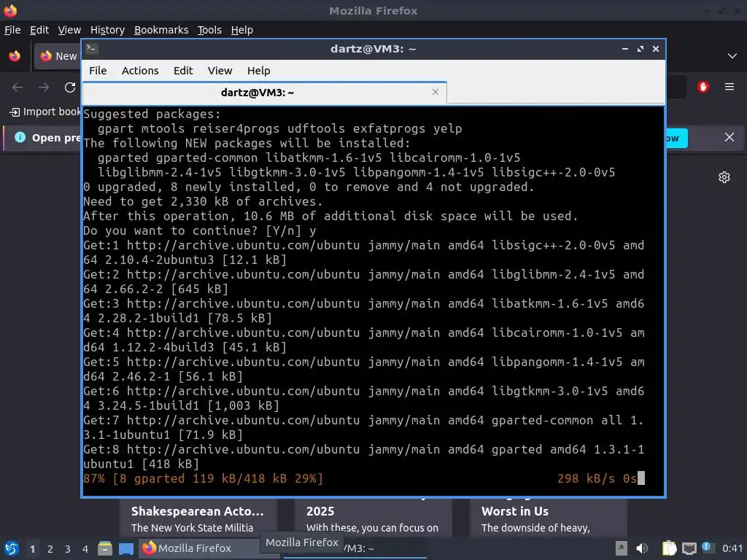Click Firefox forward arrow button
Screen dimensions: 747x560
(x=44, y=87)
